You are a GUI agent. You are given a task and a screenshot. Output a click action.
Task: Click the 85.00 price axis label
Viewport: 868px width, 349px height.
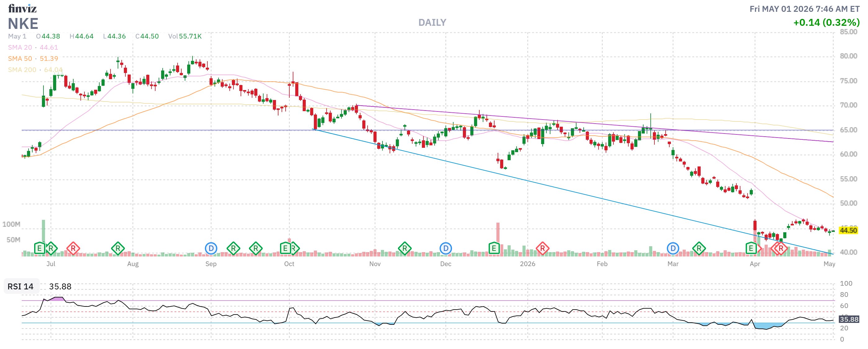(x=848, y=32)
